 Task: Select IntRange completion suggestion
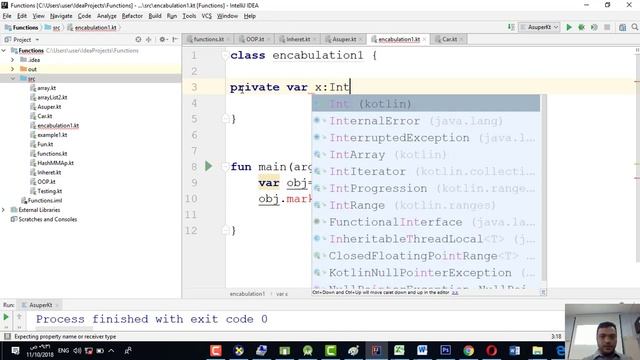pos(426,205)
